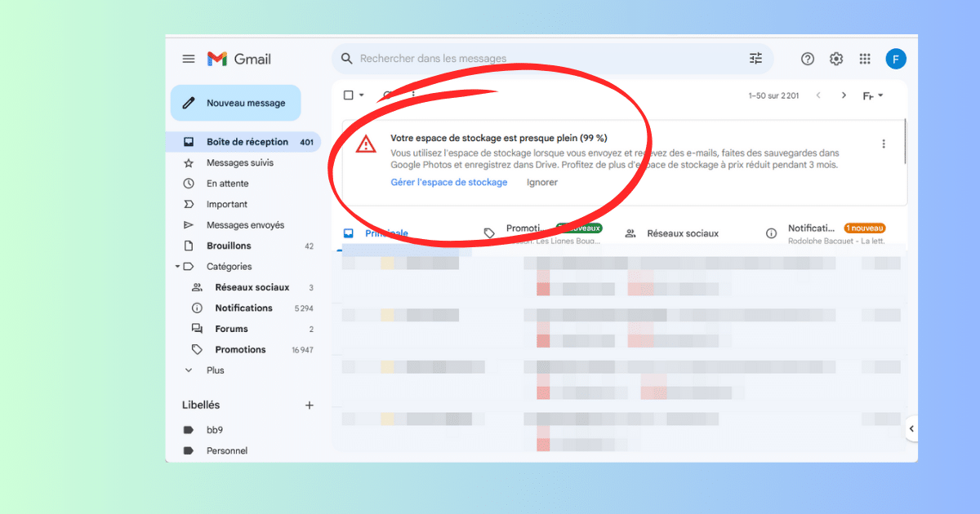This screenshot has height=514, width=980.
Task: Click the storage almost full headline
Action: coord(499,138)
